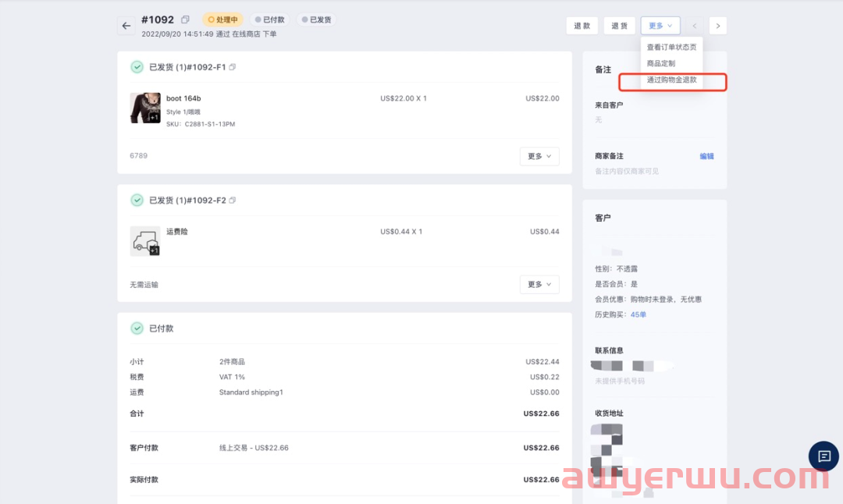843x504 pixels.
Task: Click the 无需运输 text
Action: (144, 285)
